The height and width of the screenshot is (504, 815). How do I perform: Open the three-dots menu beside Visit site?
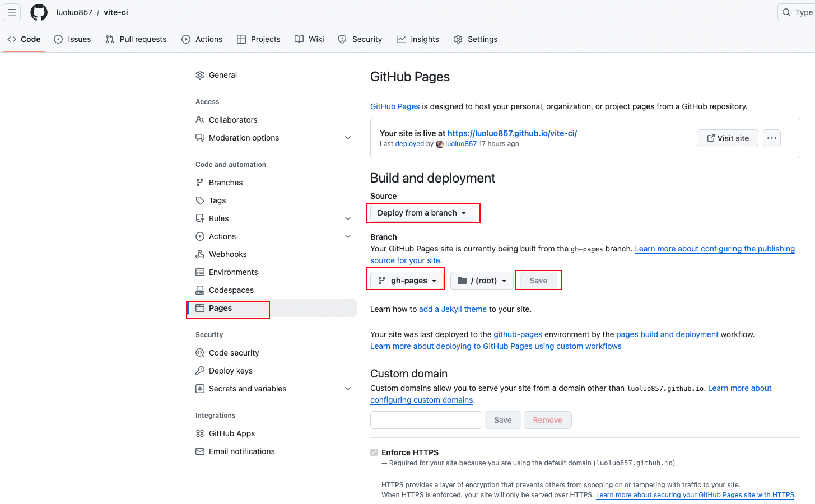(x=772, y=138)
